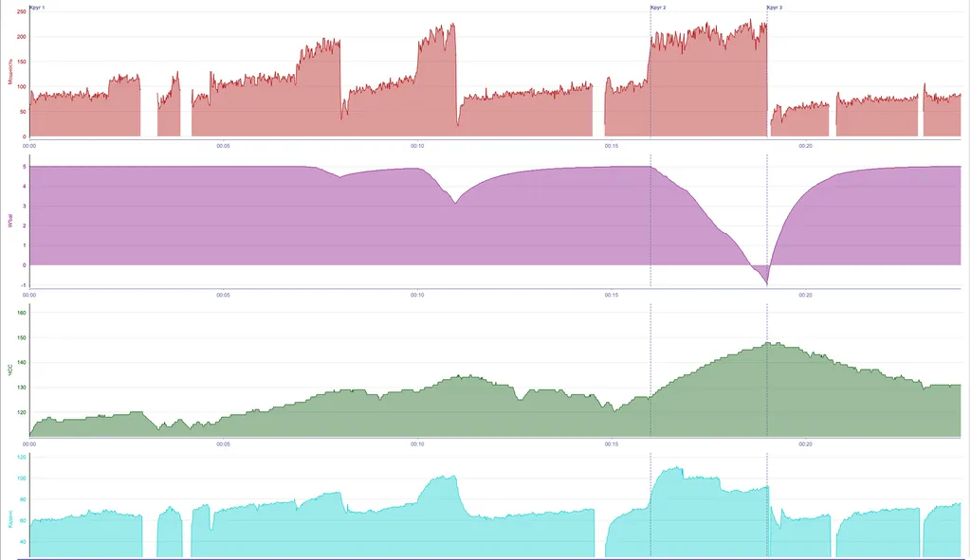Click 00:15 tick below the heart rate chart

click(x=612, y=443)
